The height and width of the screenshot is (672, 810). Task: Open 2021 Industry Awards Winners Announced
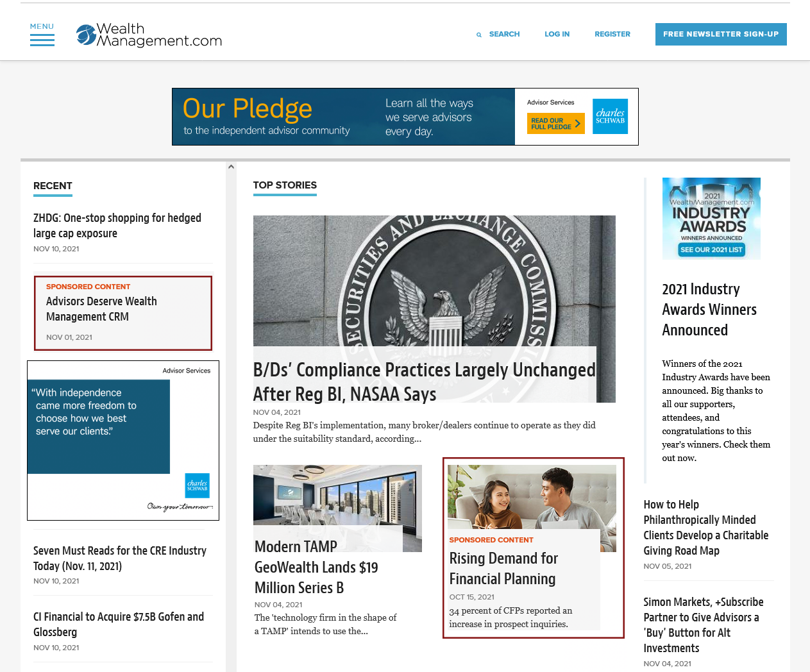(709, 310)
